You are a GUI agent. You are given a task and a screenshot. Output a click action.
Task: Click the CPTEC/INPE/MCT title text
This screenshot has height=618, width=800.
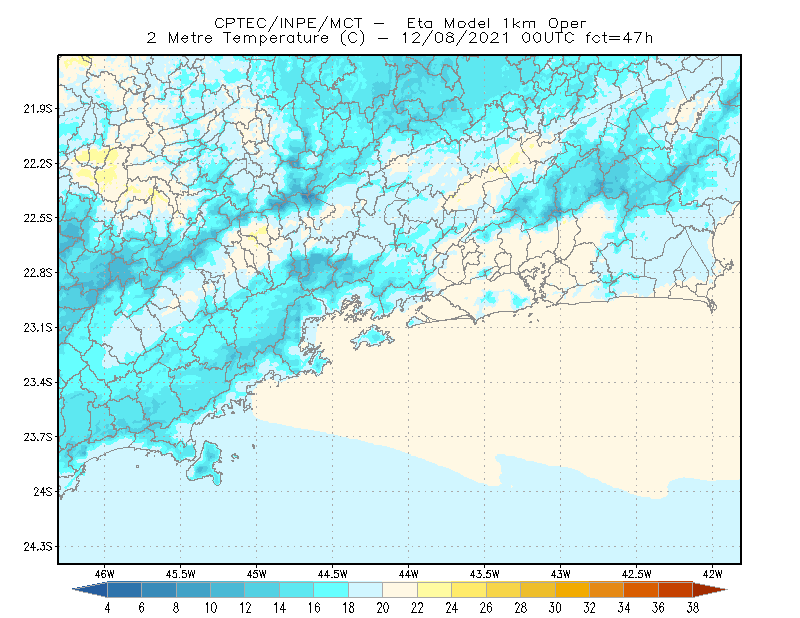[288, 23]
